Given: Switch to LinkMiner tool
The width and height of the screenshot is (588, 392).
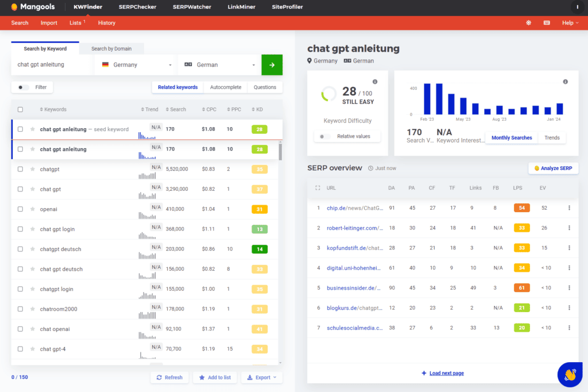Looking at the screenshot, I should 242,7.
